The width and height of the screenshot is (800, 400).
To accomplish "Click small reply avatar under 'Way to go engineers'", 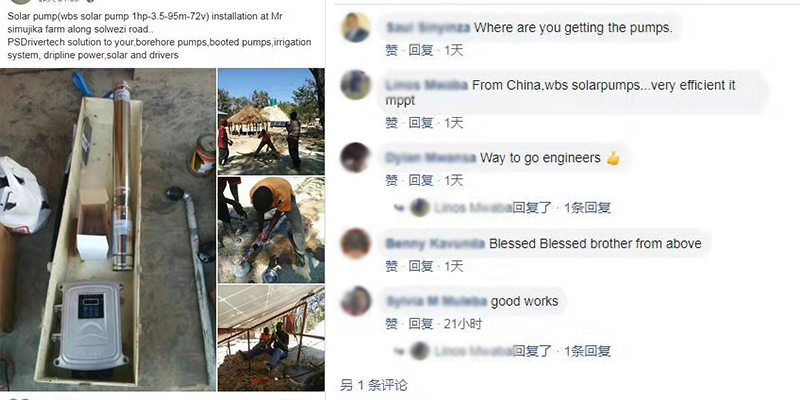I will coord(420,208).
